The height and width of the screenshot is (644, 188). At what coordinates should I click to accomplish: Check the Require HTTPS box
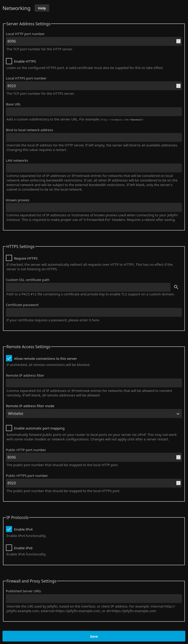pyautogui.click(x=9, y=258)
